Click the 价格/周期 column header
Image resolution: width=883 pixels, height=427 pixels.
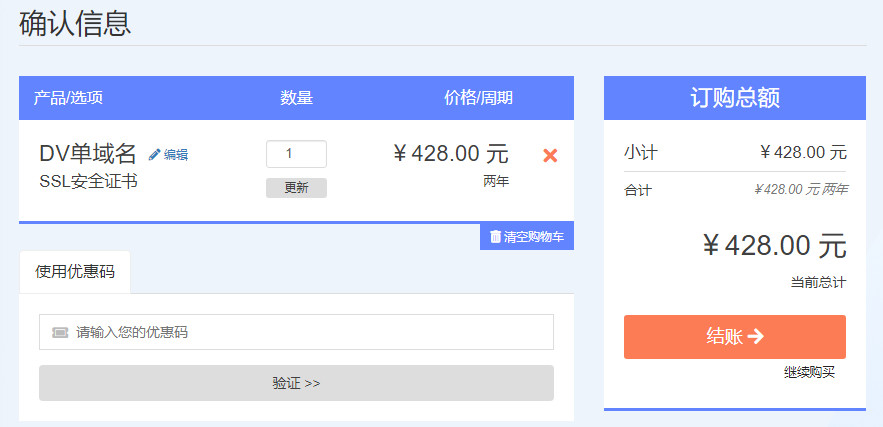click(x=478, y=98)
